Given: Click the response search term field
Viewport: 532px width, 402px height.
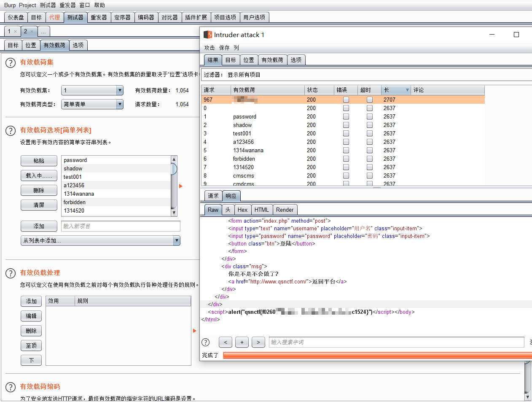Looking at the screenshot, I should tap(396, 342).
